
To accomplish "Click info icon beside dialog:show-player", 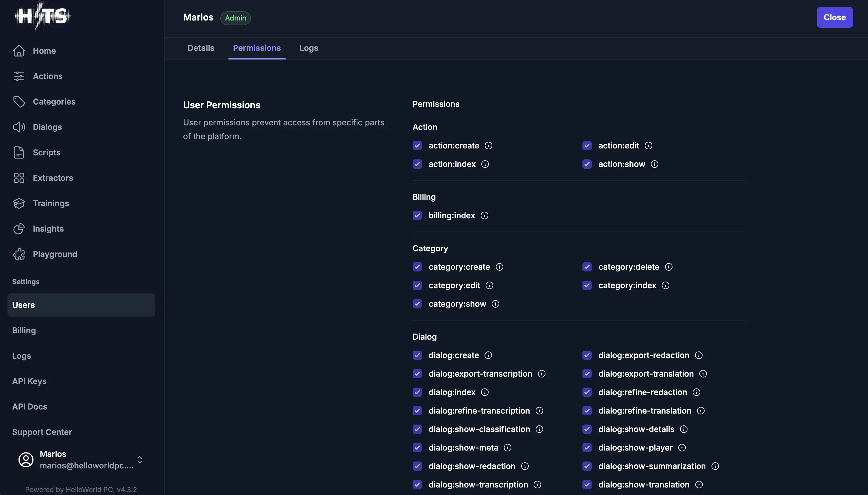I will [x=682, y=448].
